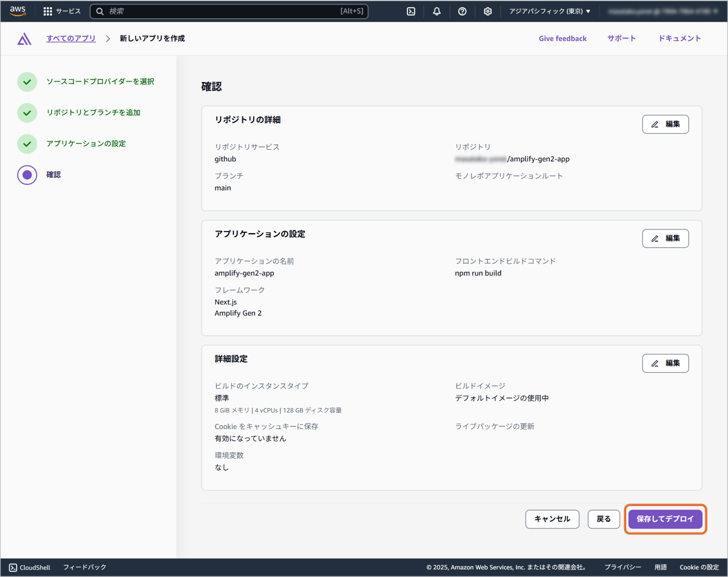Screen dimensions: 728x577
Task: Click the キャンセル button
Action: (x=552, y=519)
